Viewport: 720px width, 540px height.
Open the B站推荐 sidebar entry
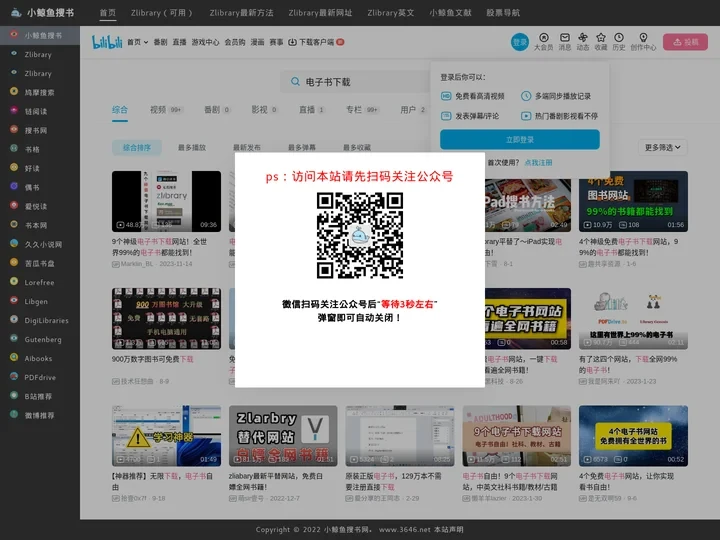coord(40,396)
